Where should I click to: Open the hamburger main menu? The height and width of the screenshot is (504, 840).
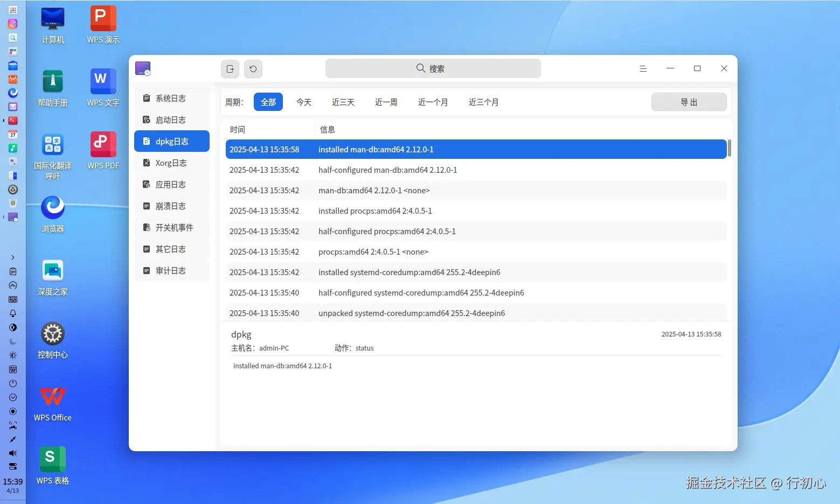coord(643,68)
